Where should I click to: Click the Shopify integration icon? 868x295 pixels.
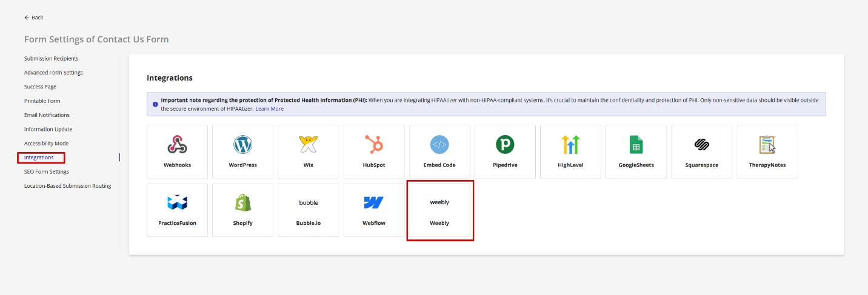tap(242, 203)
